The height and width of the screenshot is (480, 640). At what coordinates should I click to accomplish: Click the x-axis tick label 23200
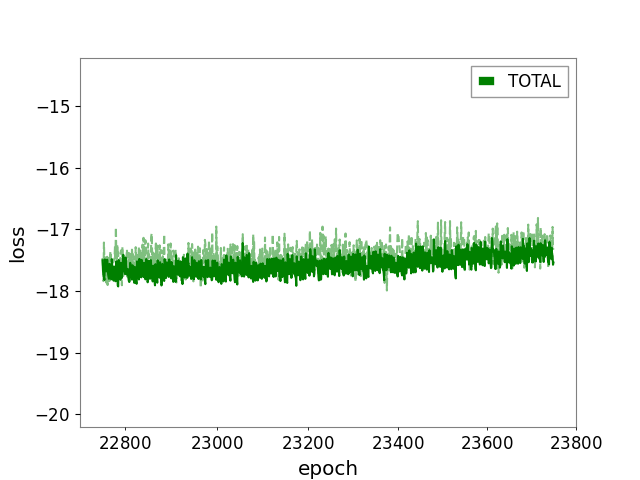[308, 443]
